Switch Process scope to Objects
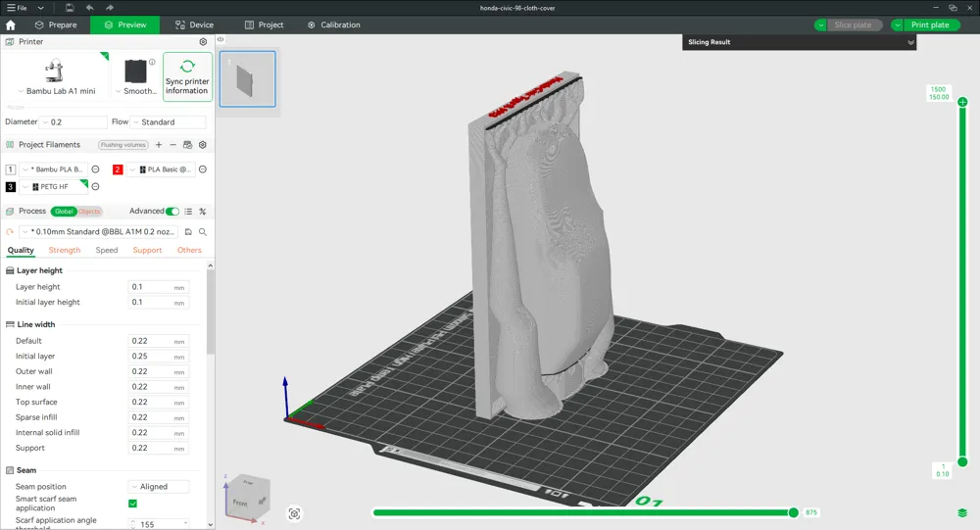The image size is (980, 530). tap(89, 212)
